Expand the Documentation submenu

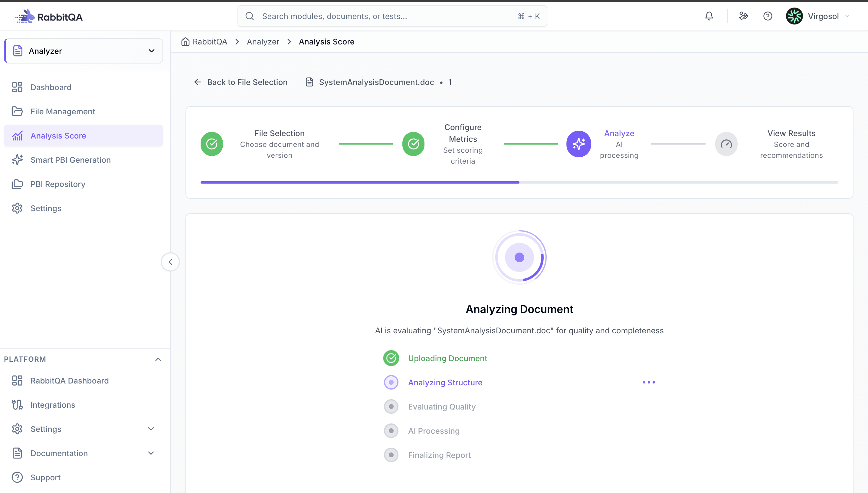[83, 453]
